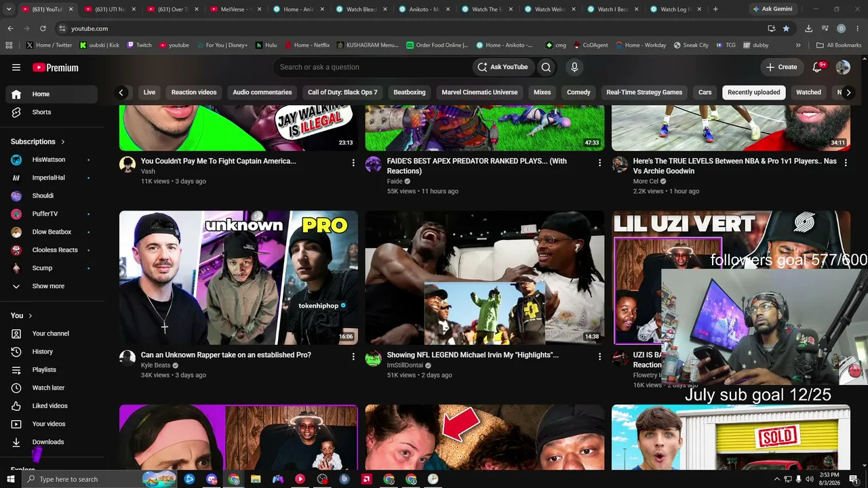This screenshot has width=868, height=488.
Task: Move the category chips to the left
Action: coord(121,93)
